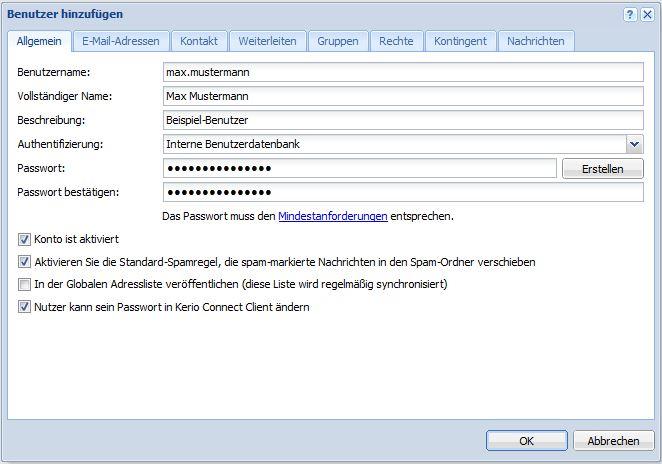The image size is (662, 464).
Task: Focus the Beschreibung text field
Action: tap(402, 120)
